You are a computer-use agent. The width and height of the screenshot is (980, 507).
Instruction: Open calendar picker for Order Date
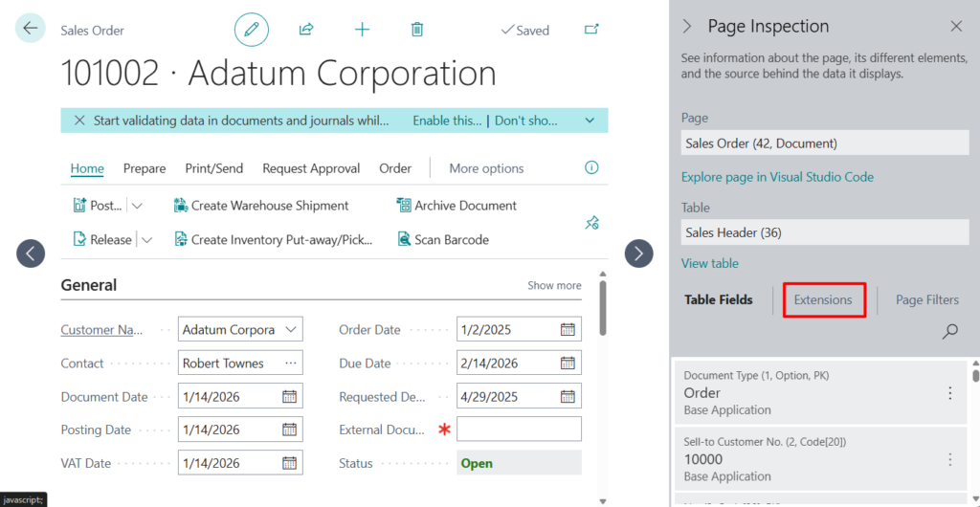pos(568,330)
